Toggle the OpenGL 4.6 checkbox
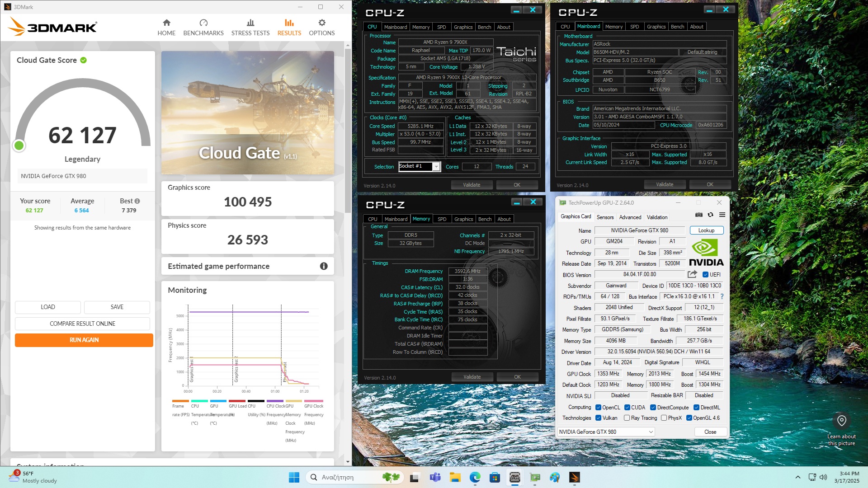This screenshot has height=488, width=868. [689, 418]
